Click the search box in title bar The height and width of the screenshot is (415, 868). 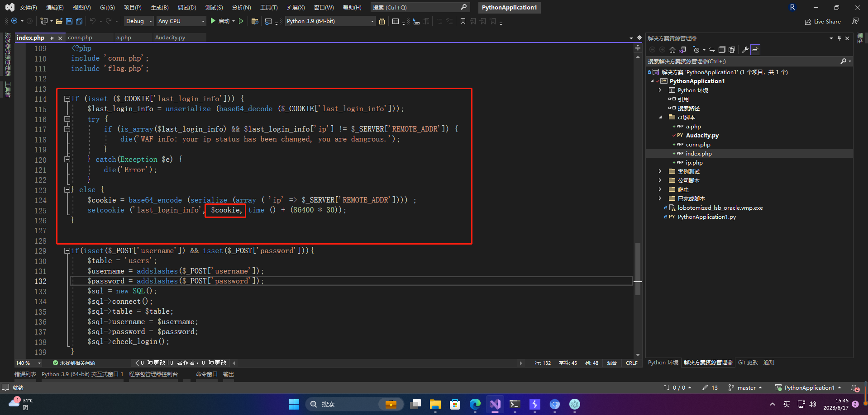(420, 8)
